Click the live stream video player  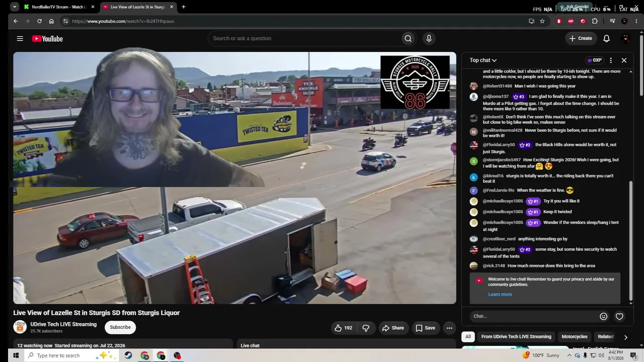point(234,178)
